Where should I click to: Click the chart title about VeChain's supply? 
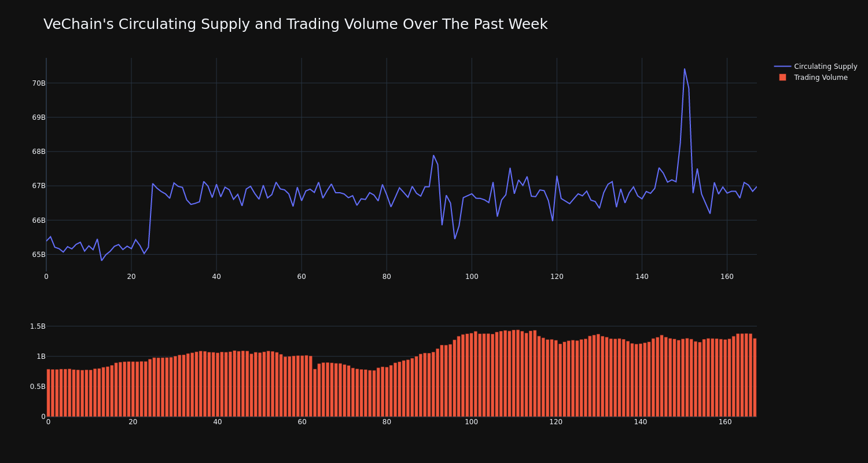(x=295, y=24)
